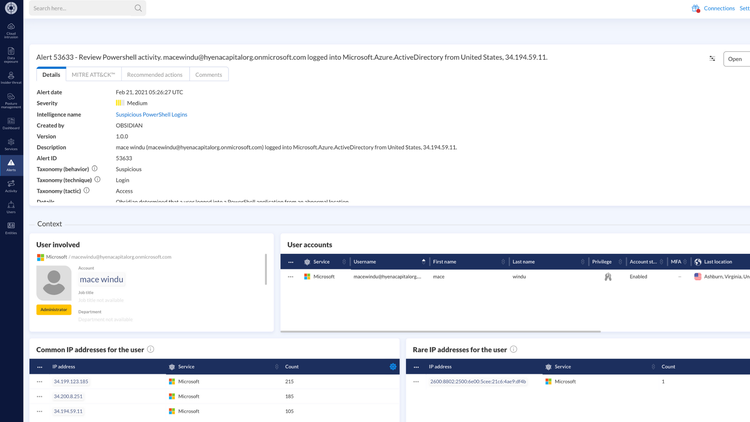The height and width of the screenshot is (422, 750).
Task: Sort User accounts by MFA
Action: [x=685, y=262]
